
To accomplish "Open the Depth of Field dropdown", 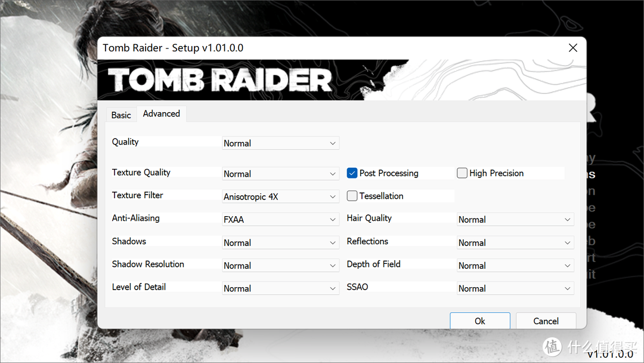I will point(515,266).
